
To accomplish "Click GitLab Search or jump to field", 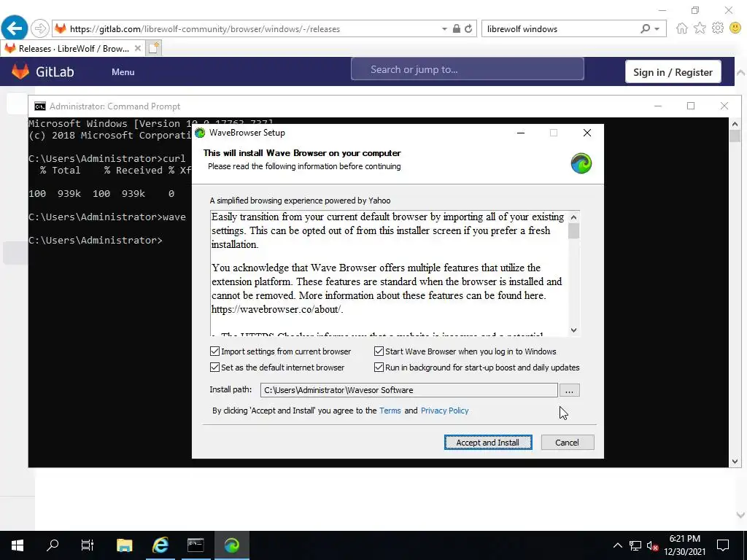I will coord(468,69).
